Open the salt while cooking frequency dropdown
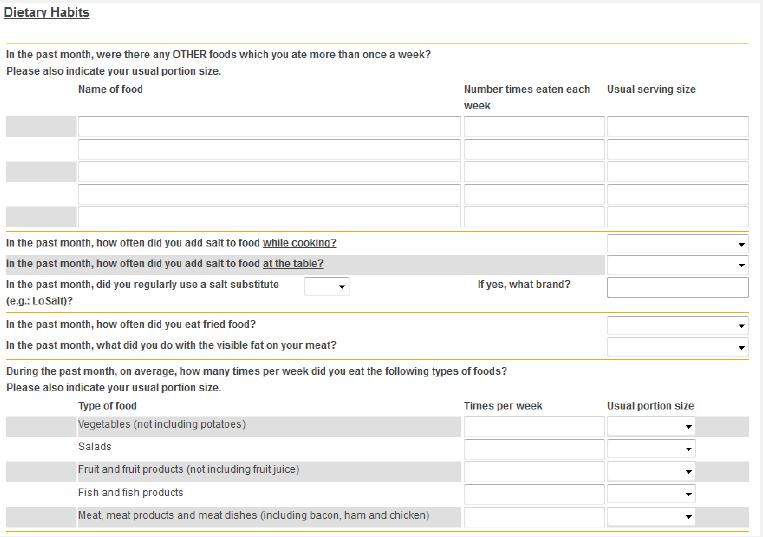Viewport: 763px width, 537px height. point(677,244)
